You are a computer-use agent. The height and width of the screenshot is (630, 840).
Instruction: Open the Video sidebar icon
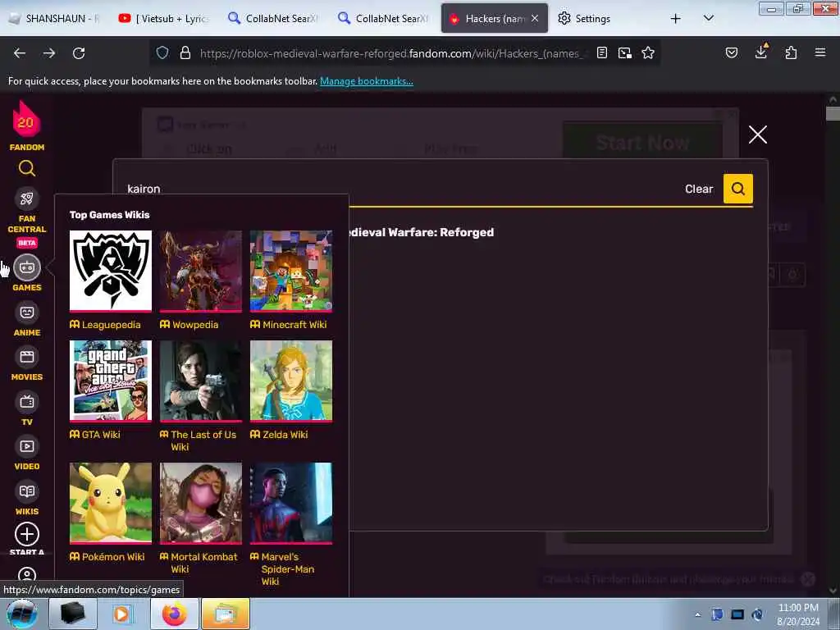tap(27, 446)
